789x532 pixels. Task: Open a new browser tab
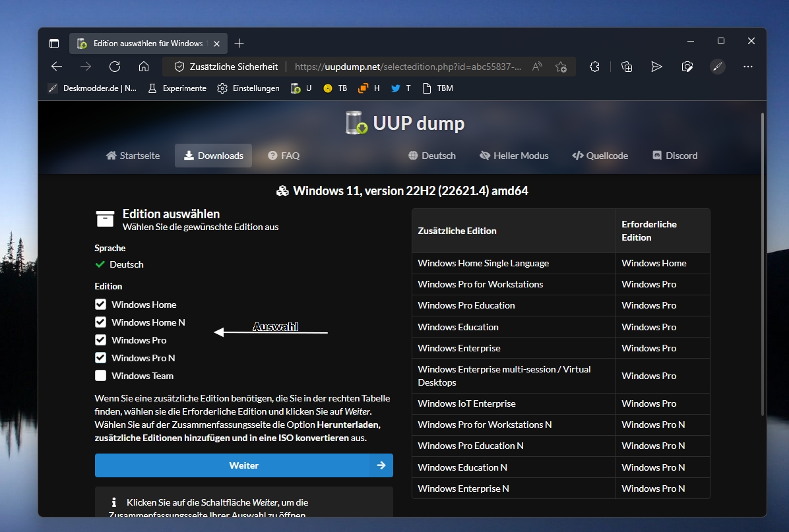click(x=239, y=44)
